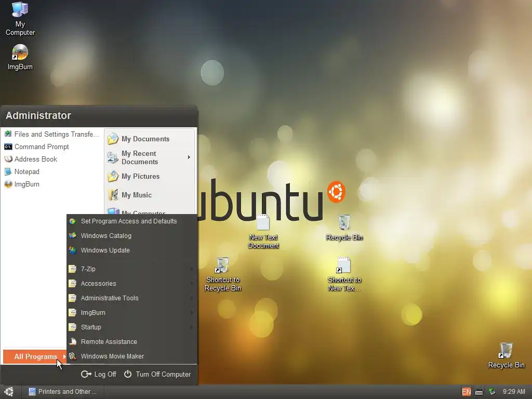
Task: Click the Log Off button
Action: [x=98, y=374]
